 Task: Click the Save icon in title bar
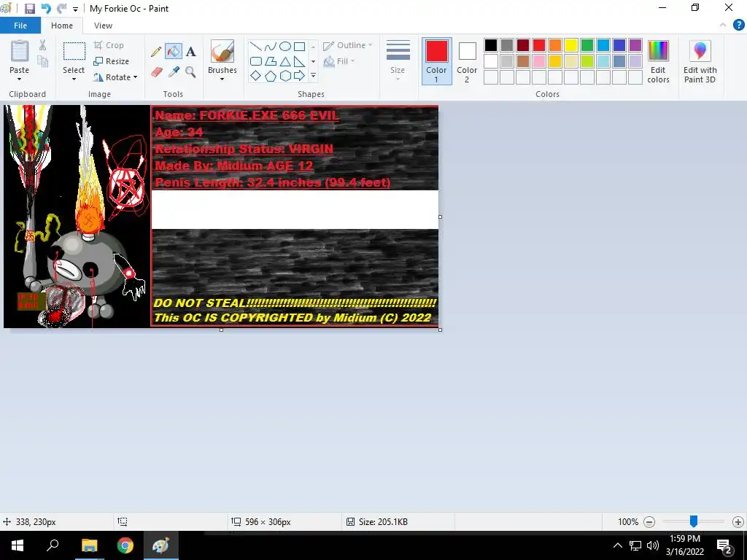(29, 9)
